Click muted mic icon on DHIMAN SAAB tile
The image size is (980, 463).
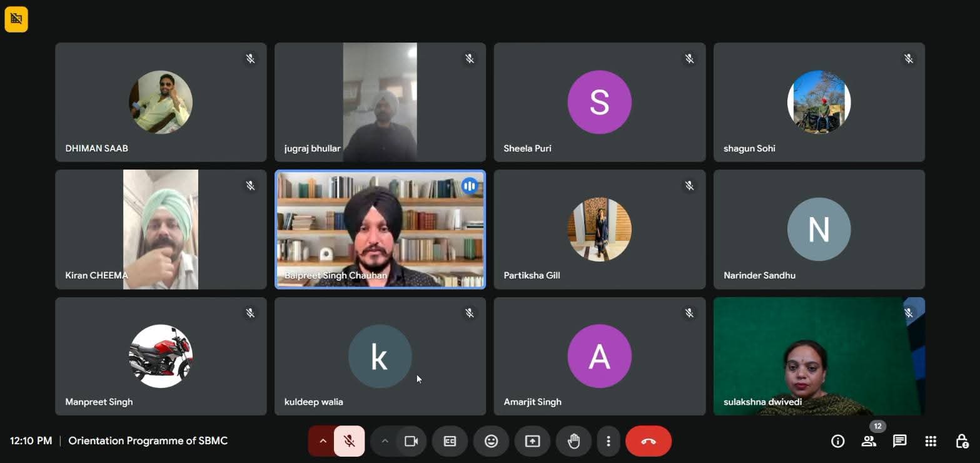pos(250,58)
